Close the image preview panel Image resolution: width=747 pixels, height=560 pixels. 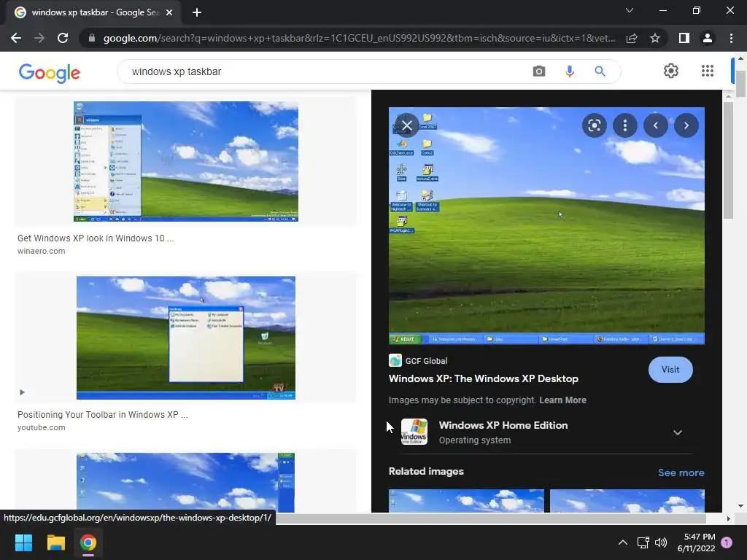point(407,125)
